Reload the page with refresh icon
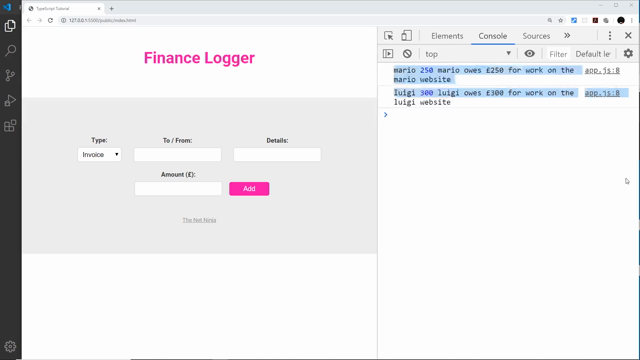Screen dimensions: 640x360 coord(50,20)
